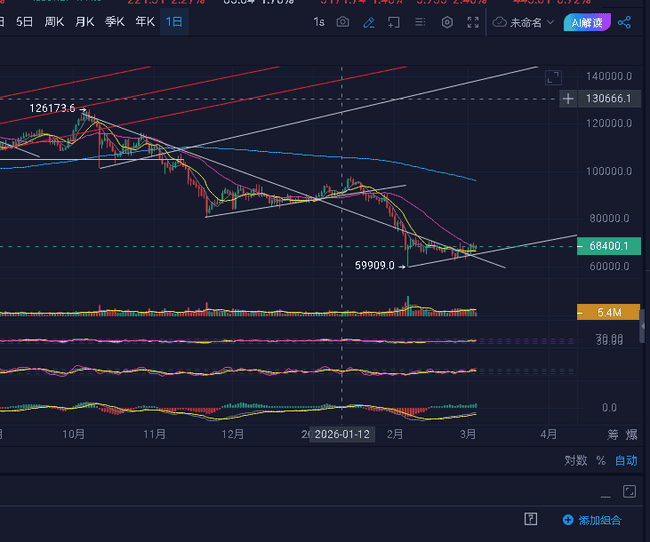Expand the 1日 timeframe selector
The height and width of the screenshot is (542, 650).
tap(176, 22)
